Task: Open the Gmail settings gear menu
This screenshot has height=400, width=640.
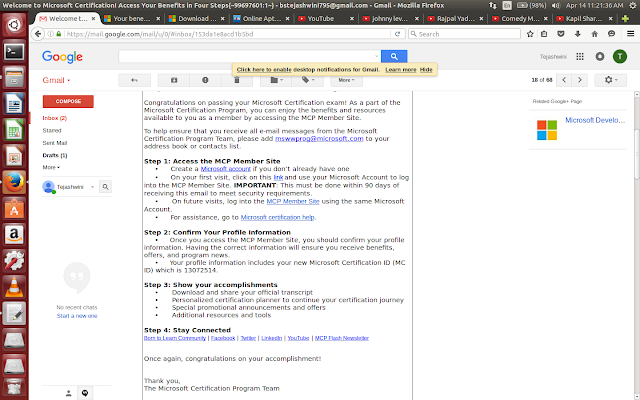Action: click(x=611, y=80)
